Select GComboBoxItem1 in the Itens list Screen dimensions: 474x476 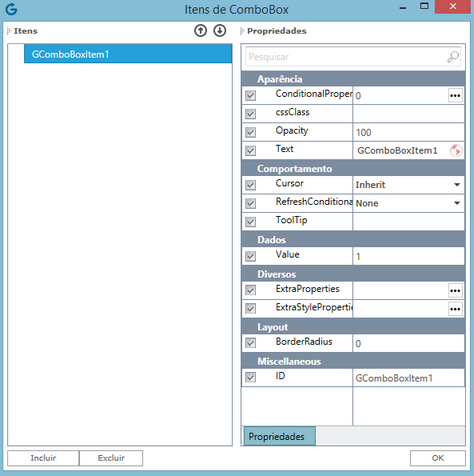[128, 54]
